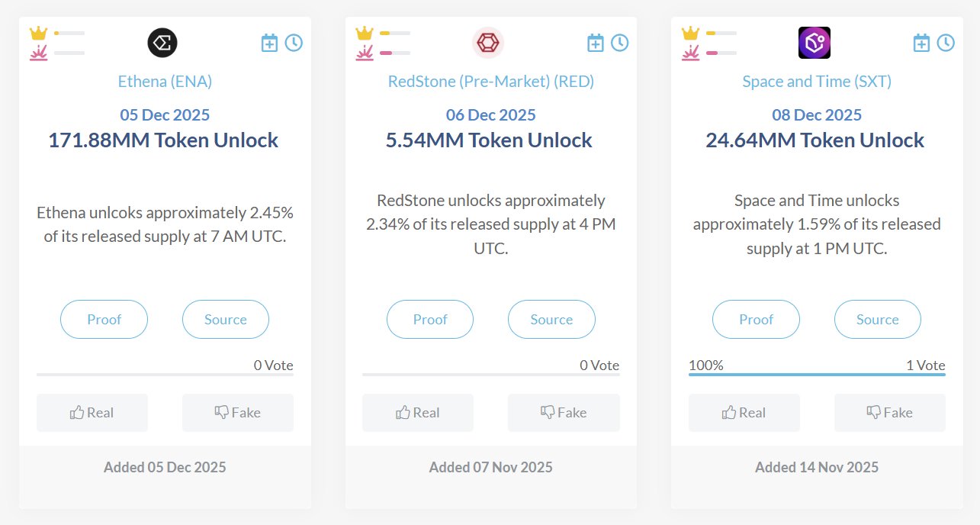Click the clock icon on SXT card

946,43
